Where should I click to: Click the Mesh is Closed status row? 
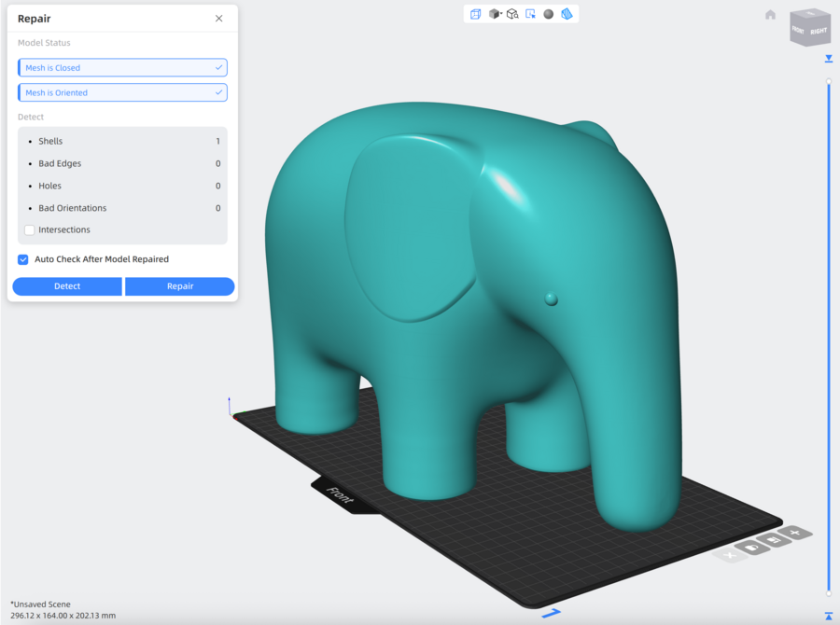click(122, 68)
